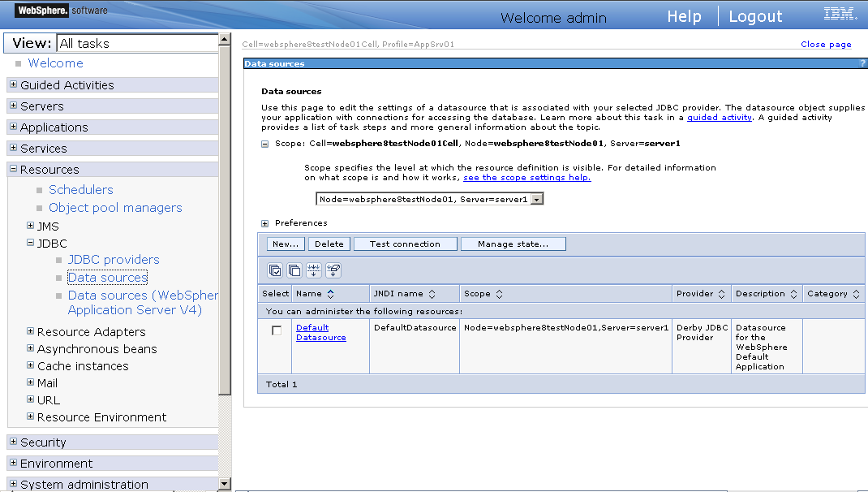
Task: Click the Deselect all items icon
Action: point(294,270)
